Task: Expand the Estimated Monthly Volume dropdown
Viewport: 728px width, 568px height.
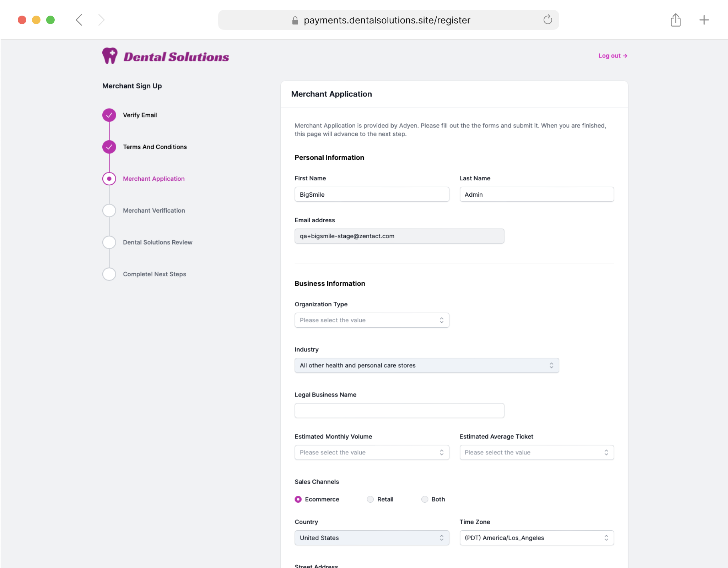Action: [x=372, y=452]
